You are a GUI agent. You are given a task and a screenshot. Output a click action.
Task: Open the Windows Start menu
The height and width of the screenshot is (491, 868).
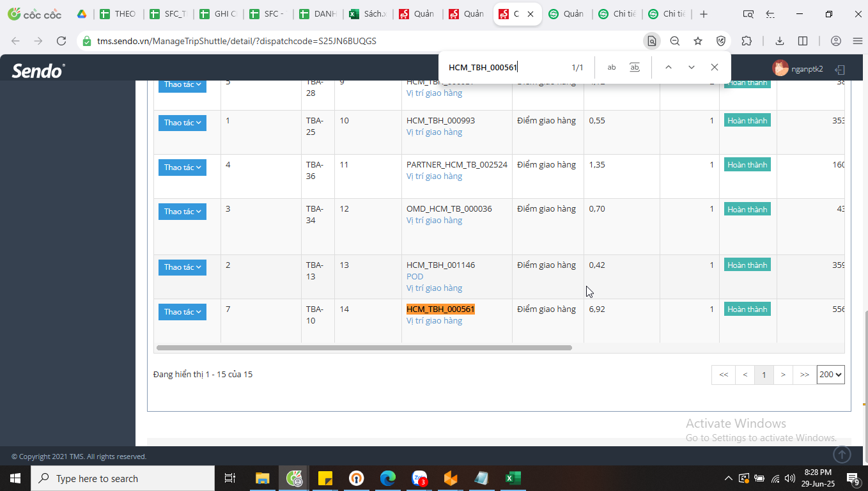click(x=15, y=478)
